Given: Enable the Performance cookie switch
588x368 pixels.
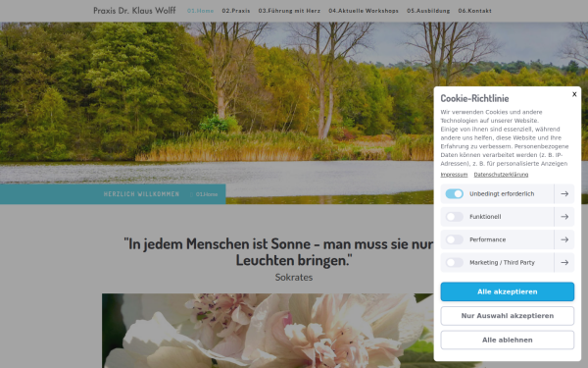Looking at the screenshot, I should (454, 239).
